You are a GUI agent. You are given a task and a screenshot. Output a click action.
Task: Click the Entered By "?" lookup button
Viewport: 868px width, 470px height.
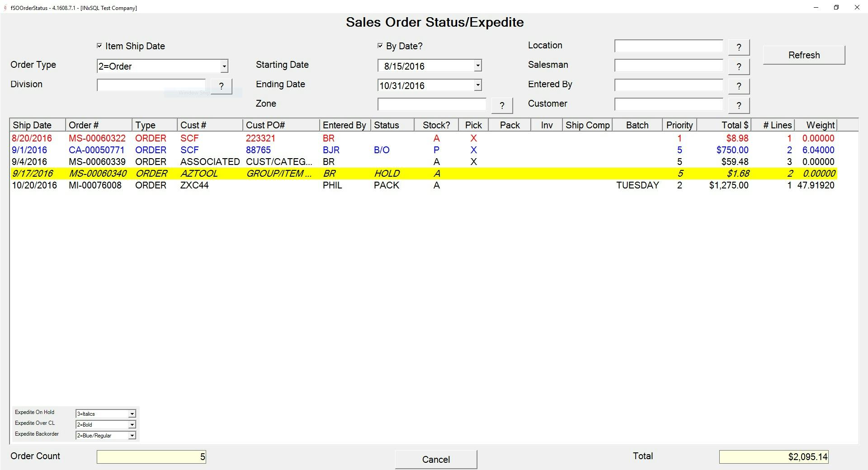(739, 85)
